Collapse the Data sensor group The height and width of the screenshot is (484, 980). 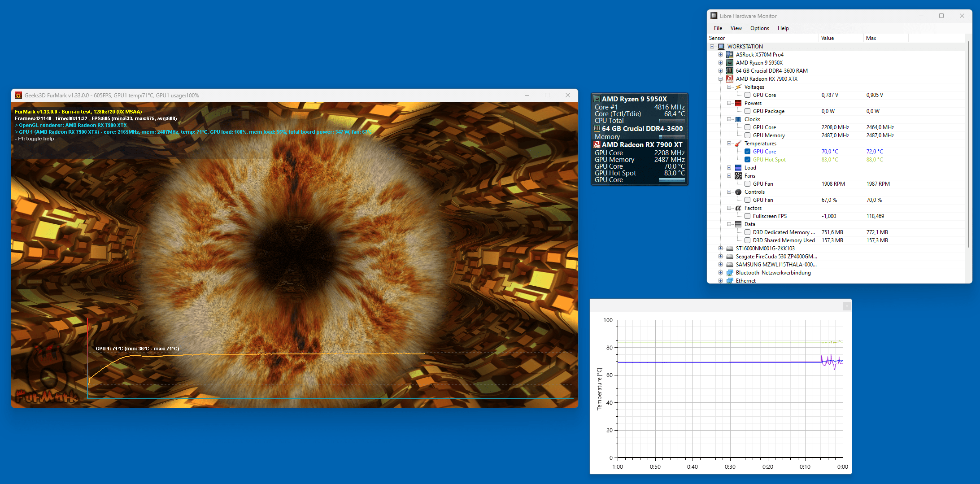[x=729, y=224]
